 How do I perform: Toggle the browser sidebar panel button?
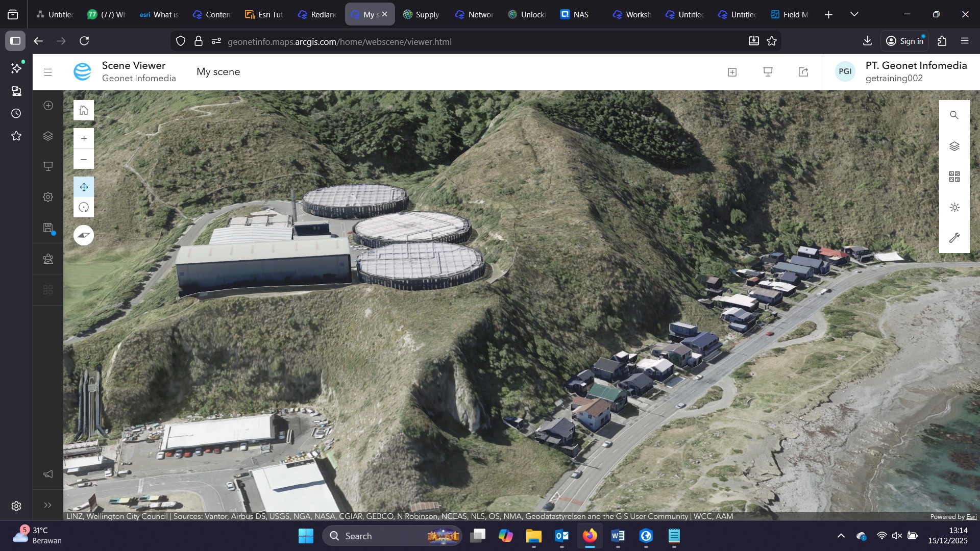click(15, 41)
